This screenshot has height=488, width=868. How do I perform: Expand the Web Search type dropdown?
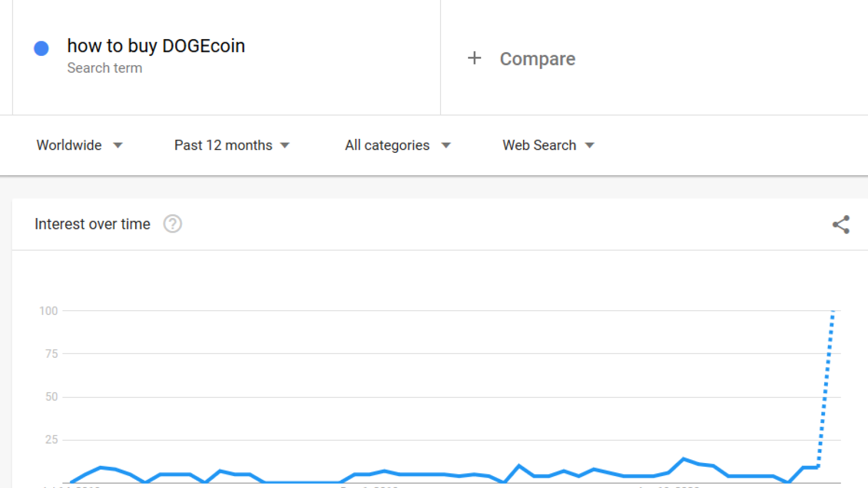[x=548, y=145]
